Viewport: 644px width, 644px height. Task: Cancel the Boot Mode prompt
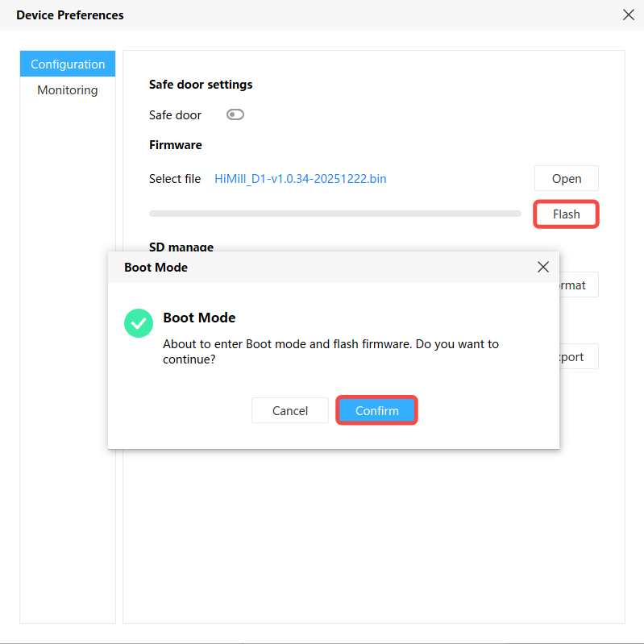[x=289, y=410]
